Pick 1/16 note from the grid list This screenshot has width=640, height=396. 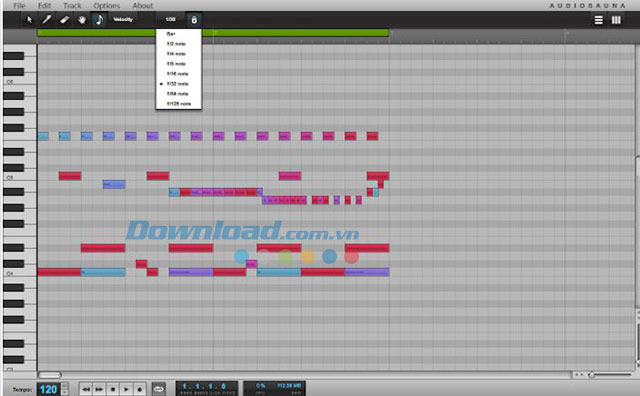pos(178,74)
